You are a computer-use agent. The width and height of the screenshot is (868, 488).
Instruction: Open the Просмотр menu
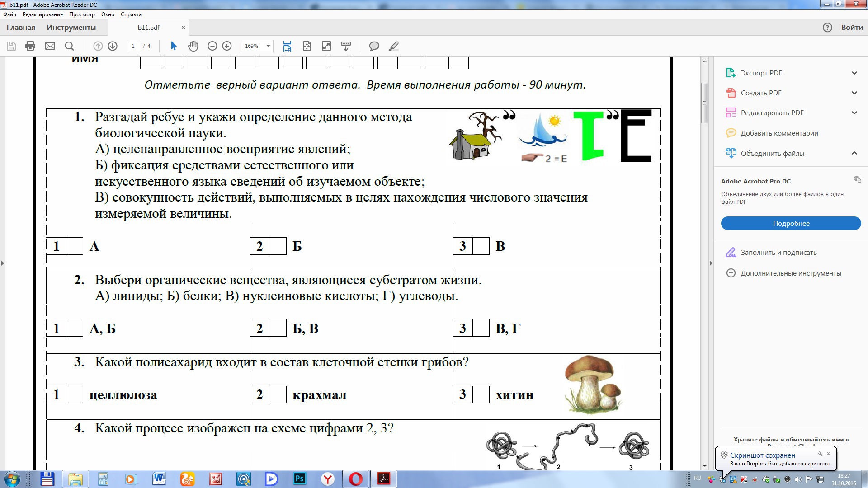[x=82, y=14]
